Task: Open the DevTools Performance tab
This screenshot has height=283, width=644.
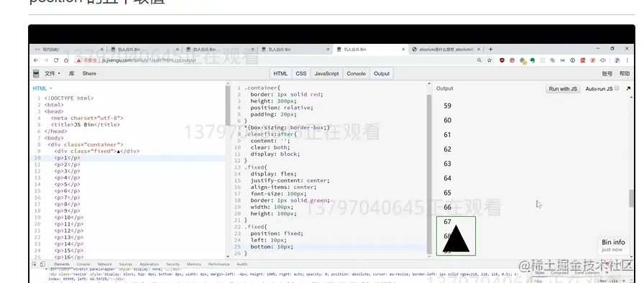Action: click(x=219, y=264)
